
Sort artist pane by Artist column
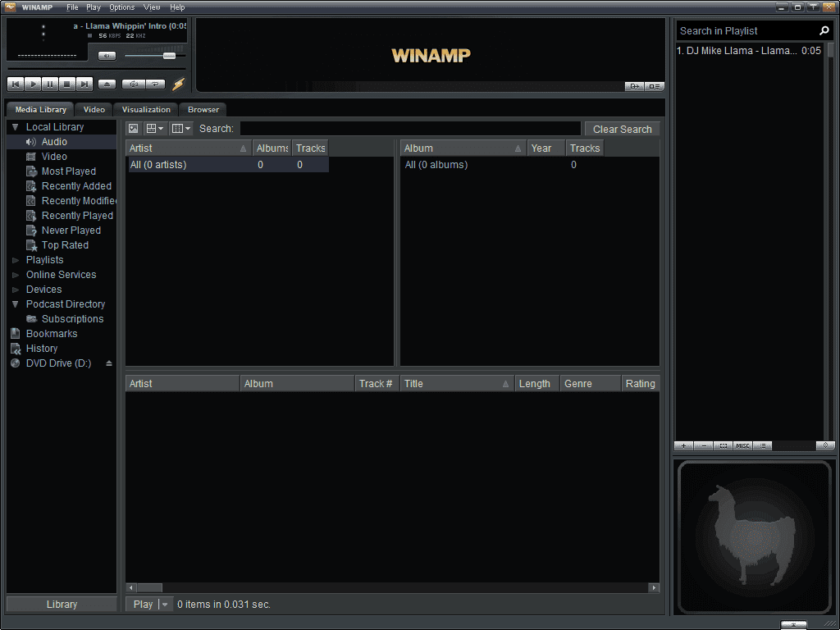(x=189, y=148)
